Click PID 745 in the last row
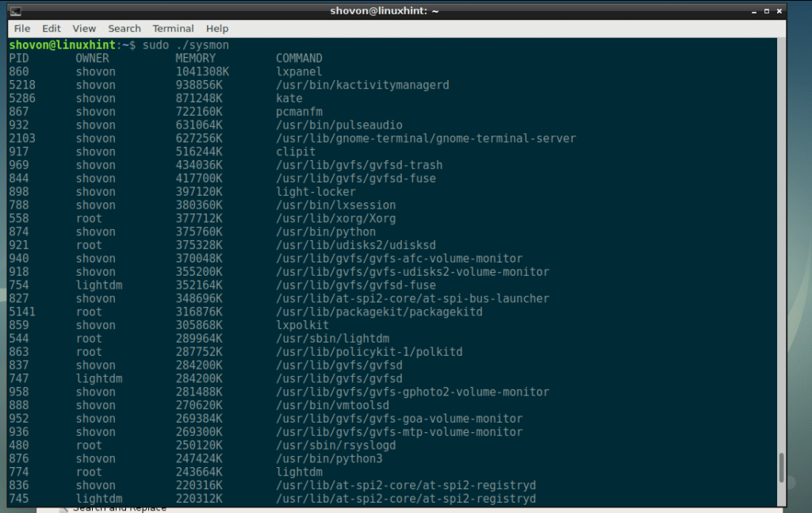This screenshot has width=812, height=513. pos(19,499)
